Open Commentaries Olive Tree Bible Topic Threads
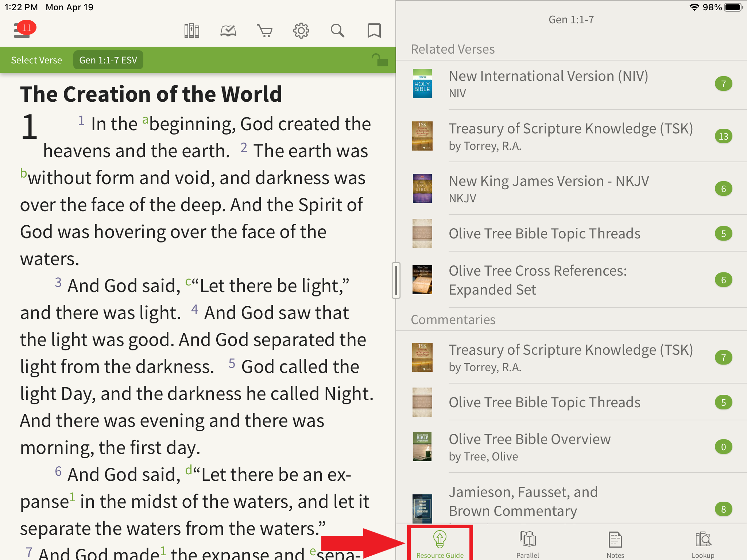This screenshot has width=747, height=560. click(572, 402)
